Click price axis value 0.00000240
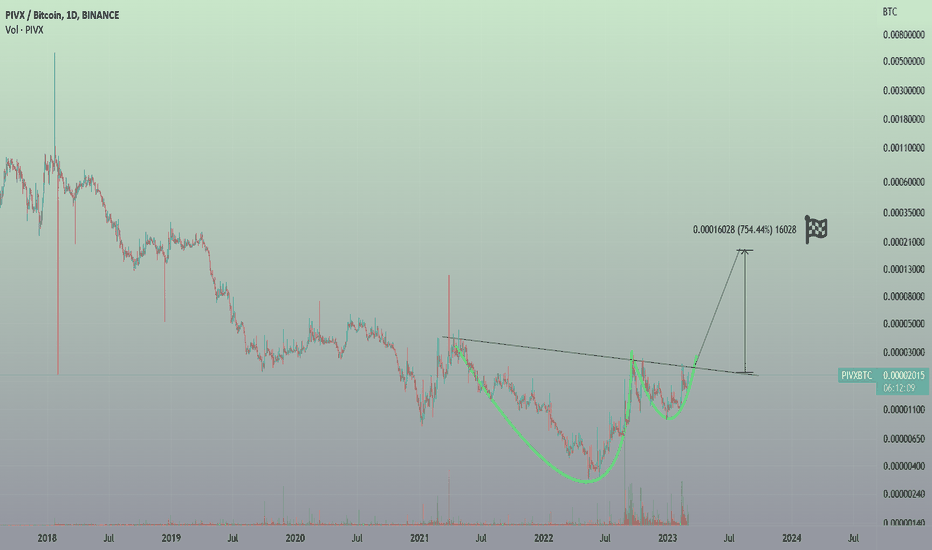The width and height of the screenshot is (932, 550). [x=903, y=494]
